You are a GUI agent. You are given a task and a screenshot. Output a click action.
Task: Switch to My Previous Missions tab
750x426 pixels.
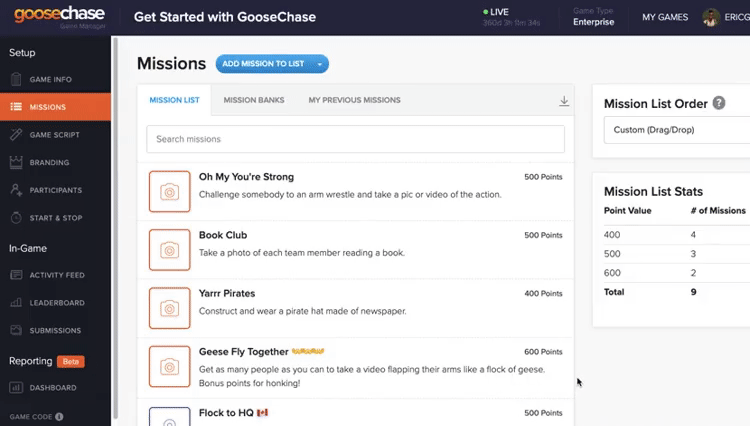coord(354,100)
